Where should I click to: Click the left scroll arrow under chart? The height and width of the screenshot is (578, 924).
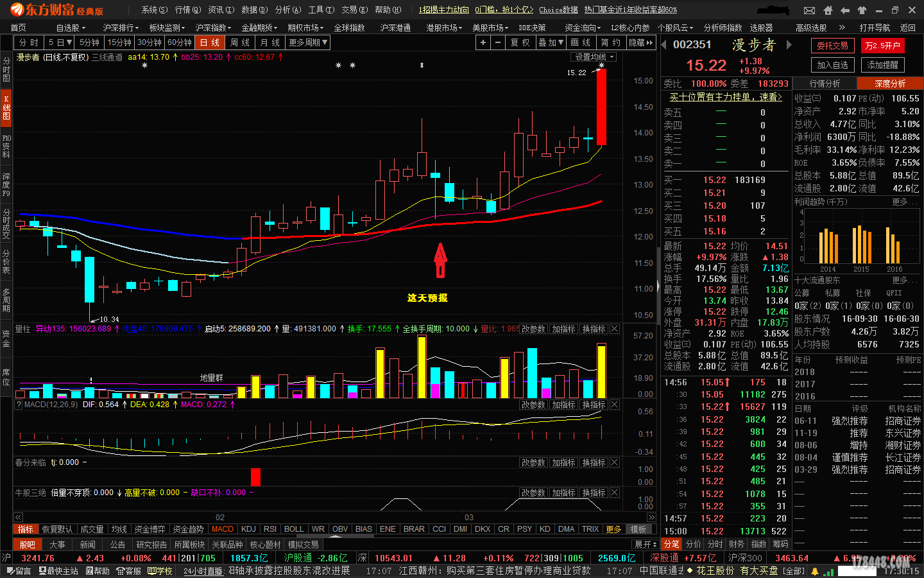18,518
